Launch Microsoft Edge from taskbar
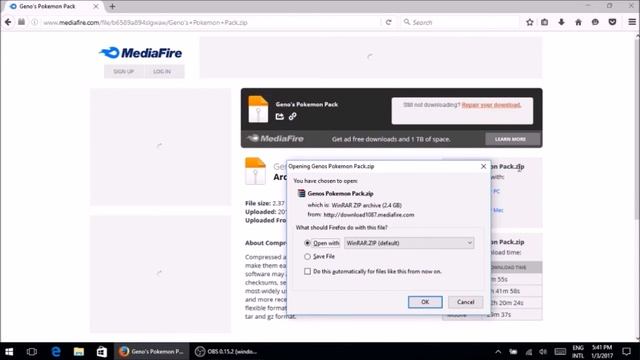 click(x=56, y=351)
